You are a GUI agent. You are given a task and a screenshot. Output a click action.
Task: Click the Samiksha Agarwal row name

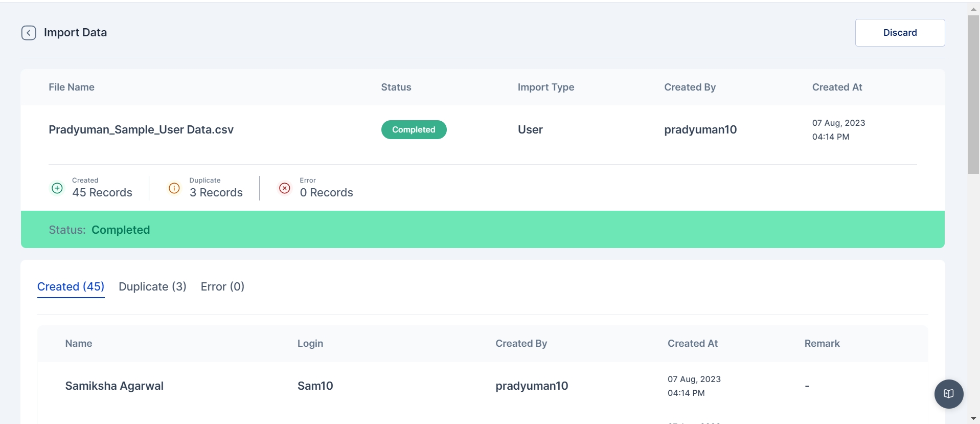(x=114, y=386)
